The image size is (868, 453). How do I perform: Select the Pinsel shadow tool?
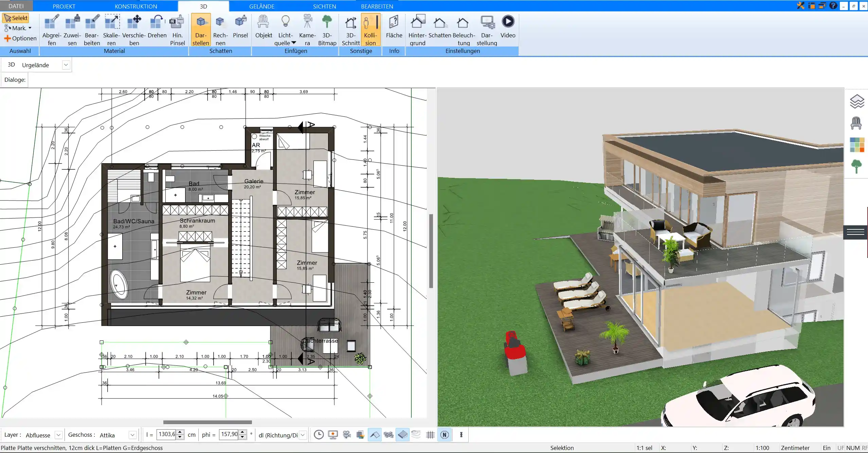[240, 26]
